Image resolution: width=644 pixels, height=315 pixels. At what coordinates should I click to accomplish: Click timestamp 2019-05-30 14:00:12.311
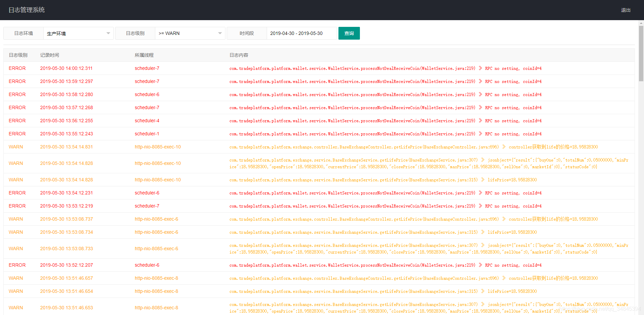tap(66, 68)
